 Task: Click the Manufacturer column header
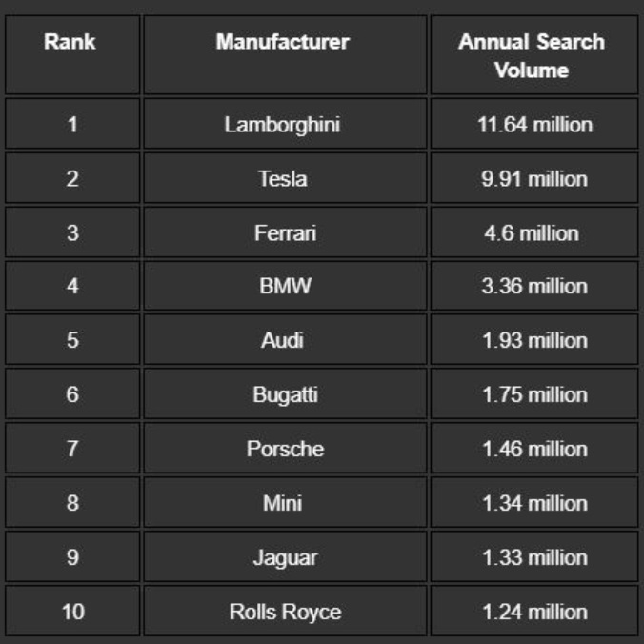click(x=283, y=43)
